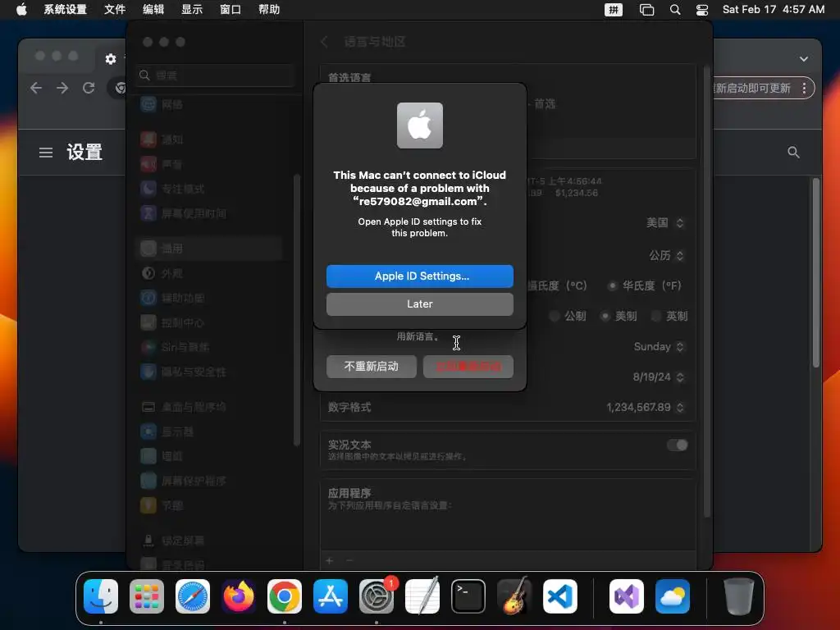
Task: Open TextEdit from the Dock
Action: [422, 596]
